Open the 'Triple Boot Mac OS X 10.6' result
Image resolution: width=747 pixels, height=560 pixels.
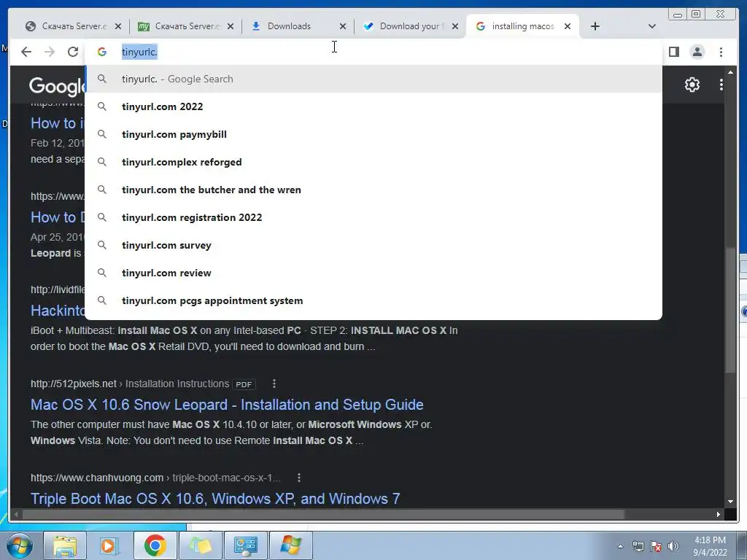coord(215,499)
